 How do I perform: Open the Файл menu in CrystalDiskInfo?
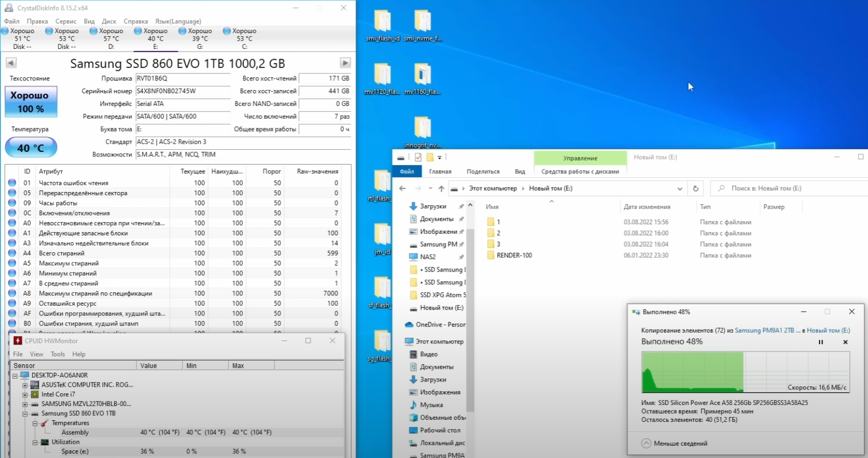[12, 21]
